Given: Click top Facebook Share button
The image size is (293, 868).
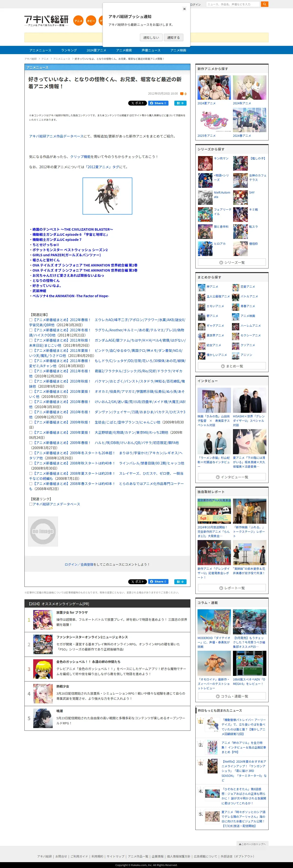Looking at the screenshot, I should tap(158, 103).
